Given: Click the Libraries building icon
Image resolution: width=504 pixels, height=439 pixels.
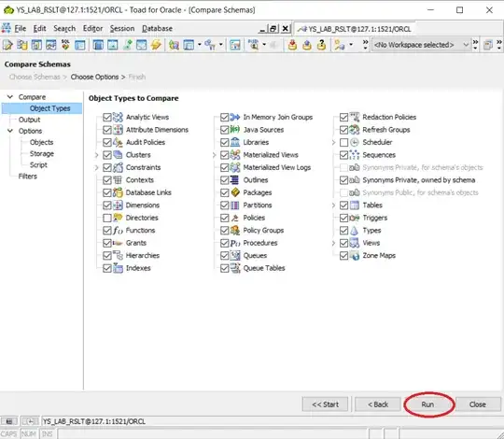Looking at the screenshot, I should click(x=235, y=142).
